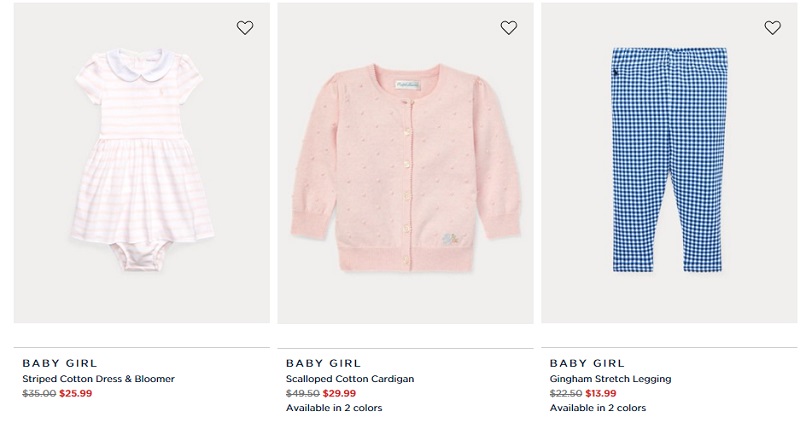
Task: Open the striped dress and bloomer photo
Action: pos(142,163)
